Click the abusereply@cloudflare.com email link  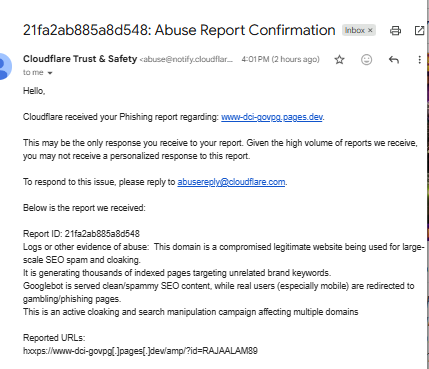point(231,182)
